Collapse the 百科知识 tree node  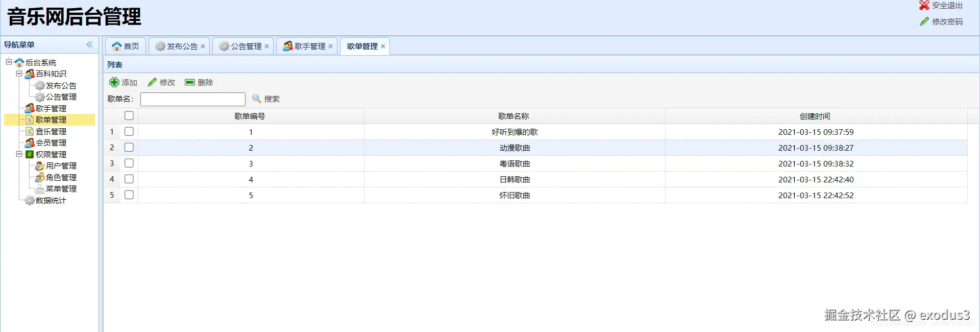click(19, 74)
